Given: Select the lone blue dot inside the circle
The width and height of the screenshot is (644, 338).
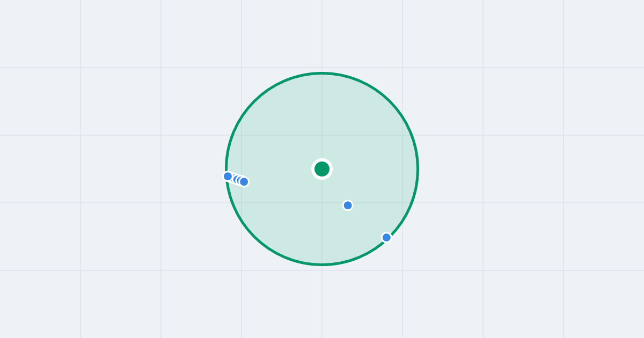Looking at the screenshot, I should click(348, 205).
